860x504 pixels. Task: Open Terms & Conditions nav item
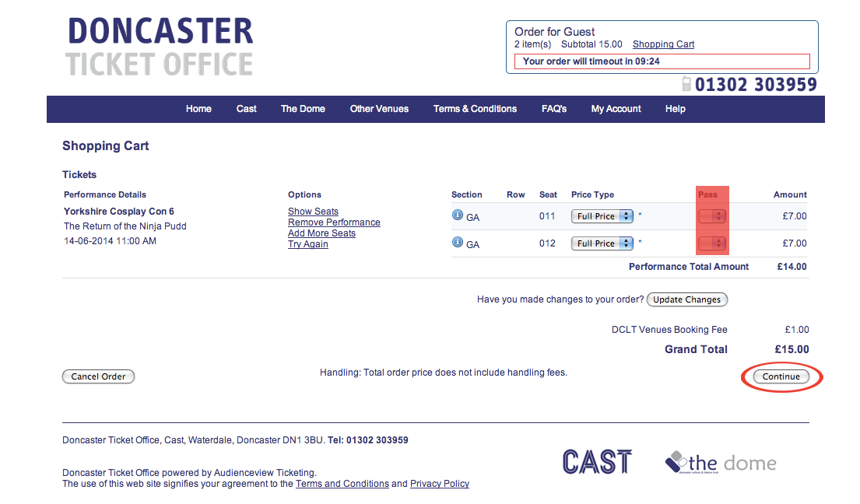475,109
